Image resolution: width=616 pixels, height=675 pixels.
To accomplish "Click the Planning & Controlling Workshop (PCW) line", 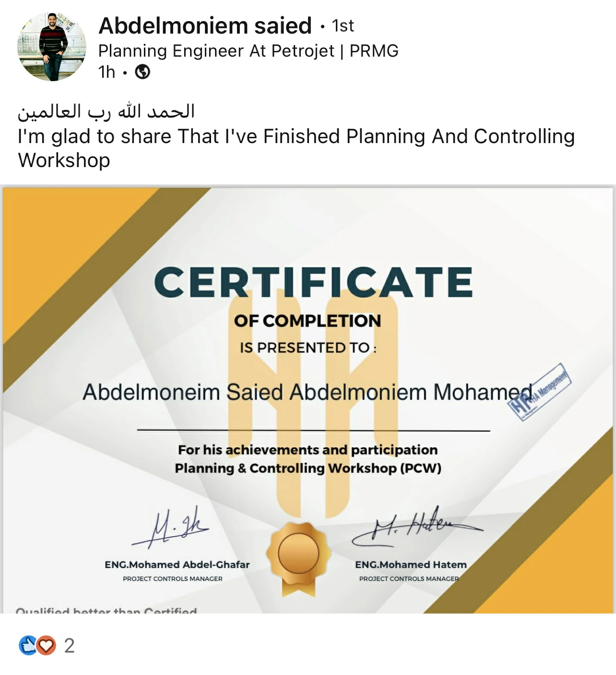I will tap(308, 468).
